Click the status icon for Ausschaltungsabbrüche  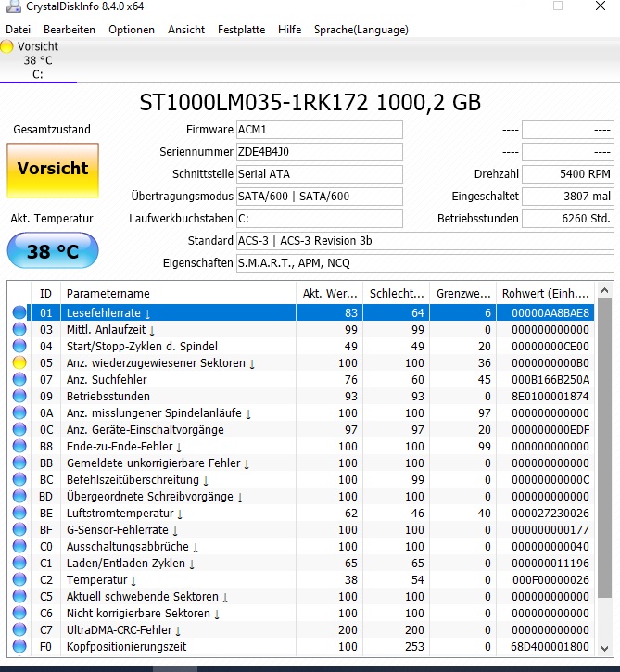click(19, 547)
